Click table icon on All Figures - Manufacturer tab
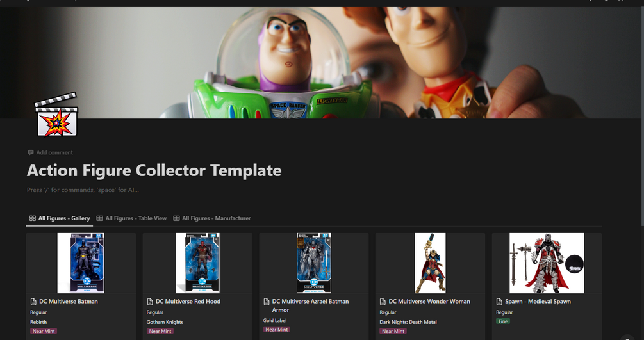The height and width of the screenshot is (340, 644). coord(176,218)
